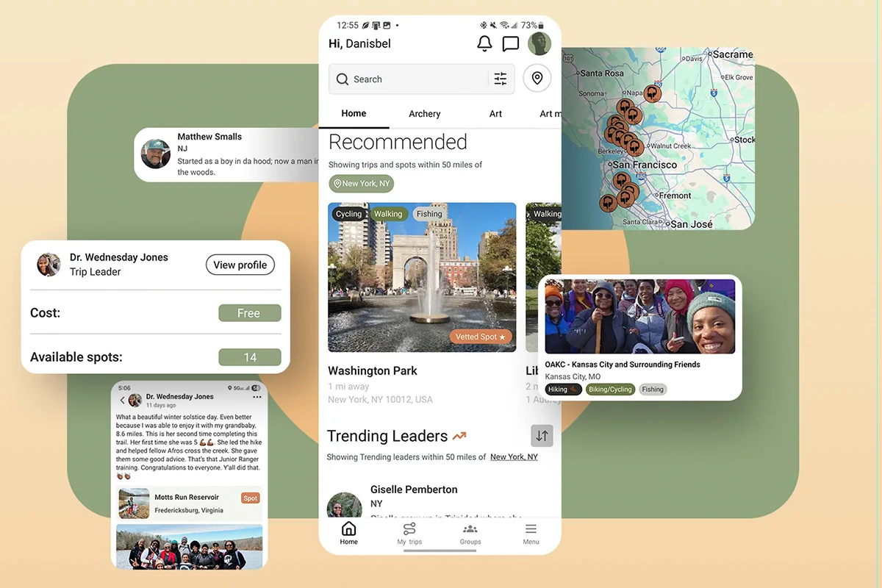Click Giselle Pemberton's avatar
Image resolution: width=882 pixels, height=588 pixels.
(x=344, y=506)
